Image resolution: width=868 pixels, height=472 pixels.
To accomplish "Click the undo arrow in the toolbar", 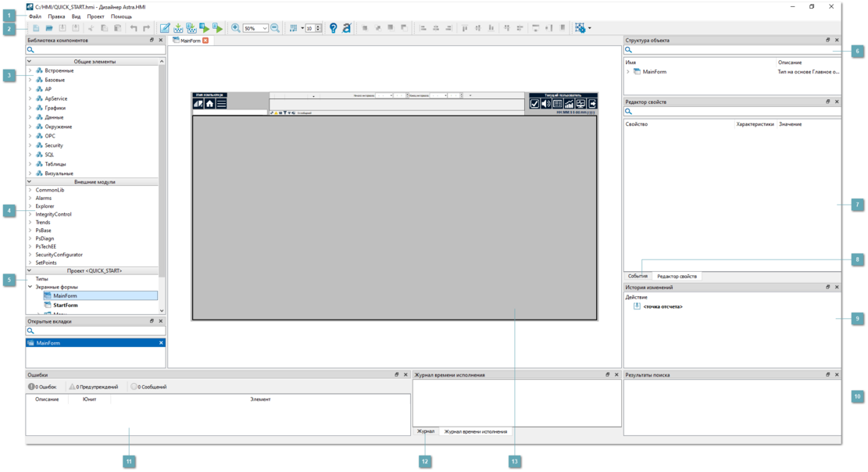I will (134, 28).
